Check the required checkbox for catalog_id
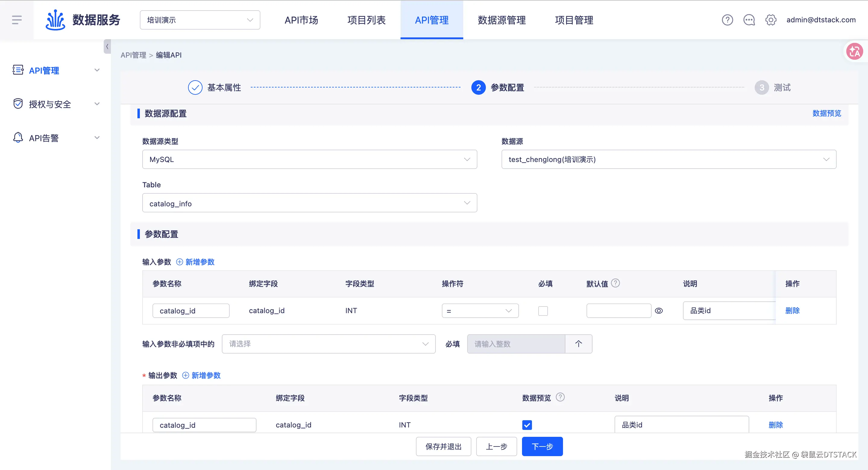This screenshot has width=868, height=470. click(543, 310)
